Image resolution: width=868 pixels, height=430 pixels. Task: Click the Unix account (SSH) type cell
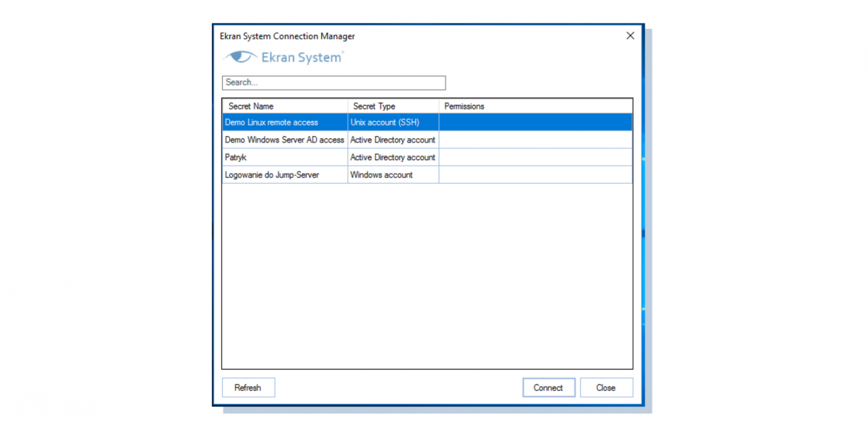click(x=393, y=122)
